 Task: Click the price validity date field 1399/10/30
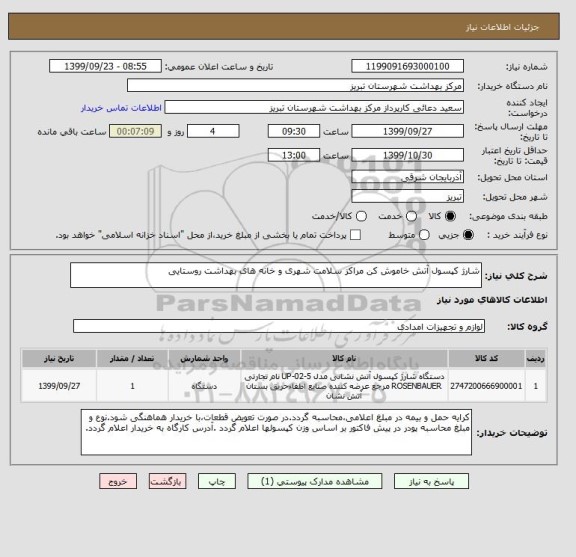click(407, 155)
